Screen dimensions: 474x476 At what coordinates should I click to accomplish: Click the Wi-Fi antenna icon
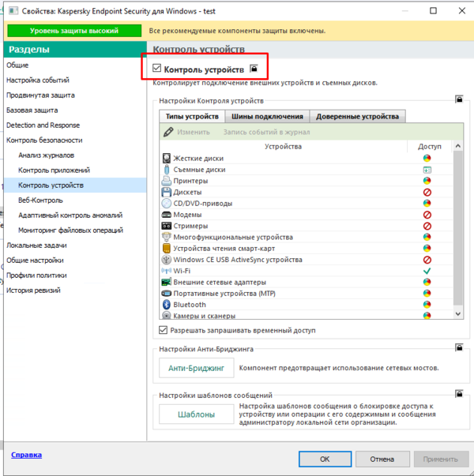coord(166,271)
